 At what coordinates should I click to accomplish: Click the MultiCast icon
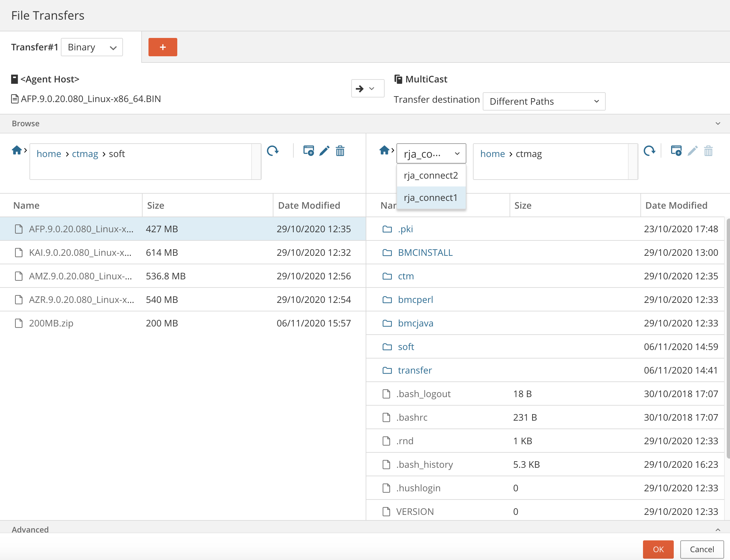click(x=398, y=79)
